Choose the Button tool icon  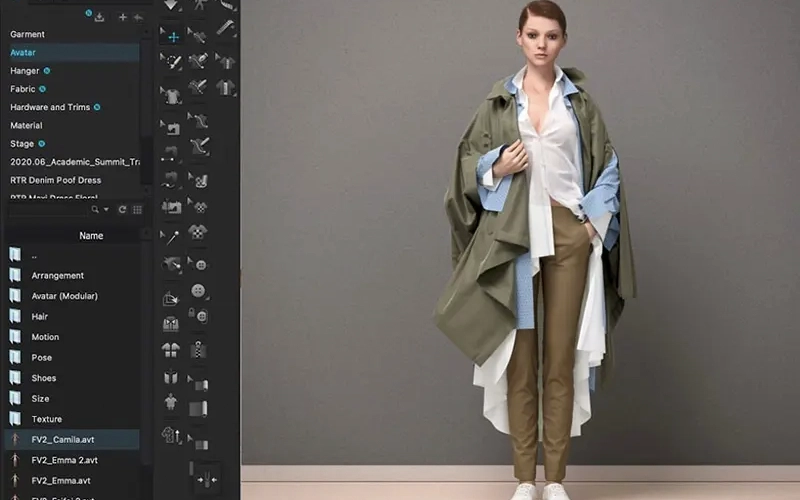coord(199,291)
